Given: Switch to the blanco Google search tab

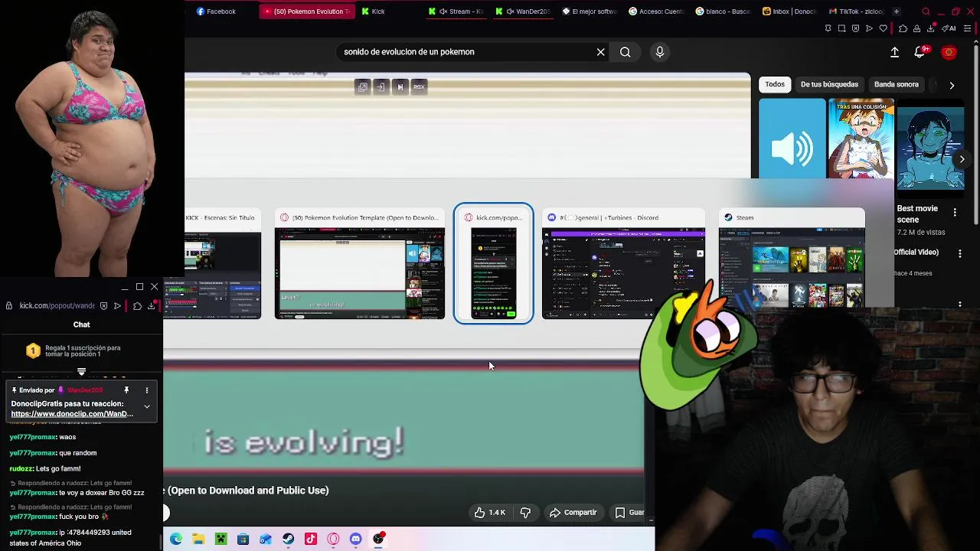Looking at the screenshot, I should click(x=723, y=11).
